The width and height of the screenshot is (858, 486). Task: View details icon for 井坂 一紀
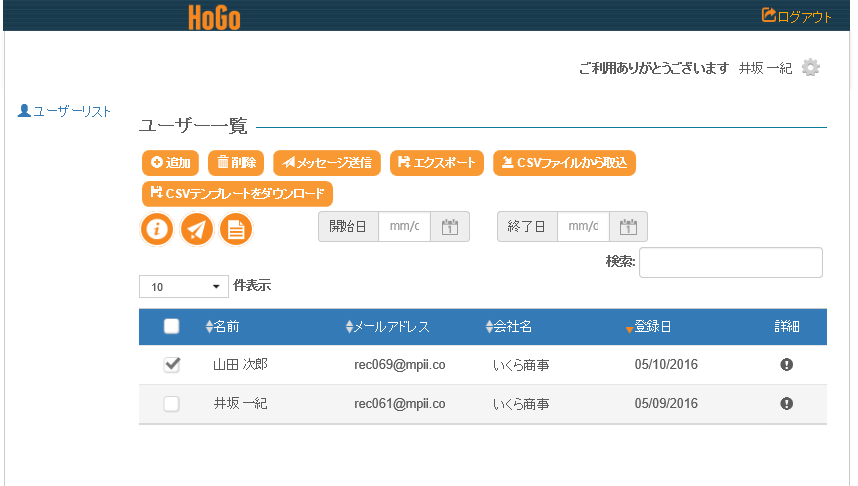click(786, 403)
